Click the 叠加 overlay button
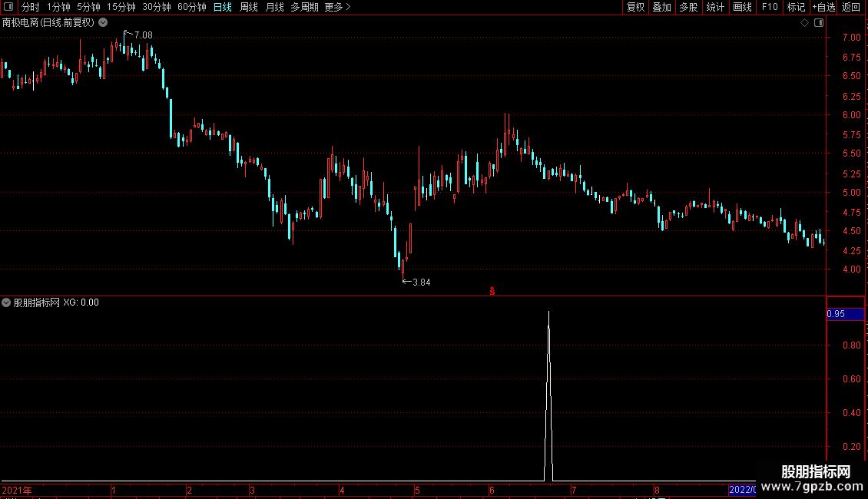Viewport: 868px width, 499px height. tap(661, 7)
